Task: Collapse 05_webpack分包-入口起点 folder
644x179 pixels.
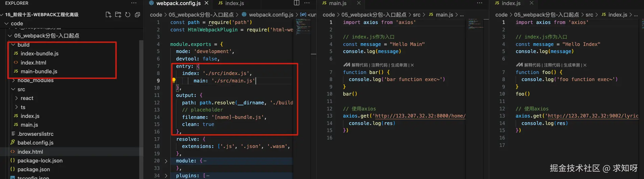Action: (x=10, y=35)
